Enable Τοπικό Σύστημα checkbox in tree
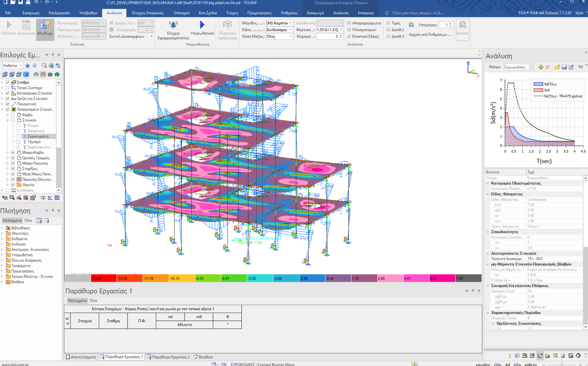Screen dimensions: 588x366 click(7, 88)
